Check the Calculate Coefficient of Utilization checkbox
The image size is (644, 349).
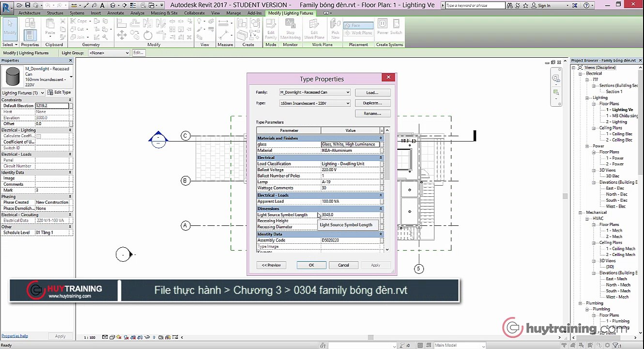coord(39,136)
